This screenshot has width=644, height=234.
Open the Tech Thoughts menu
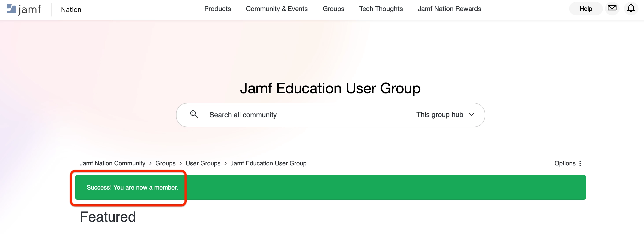coord(381,9)
